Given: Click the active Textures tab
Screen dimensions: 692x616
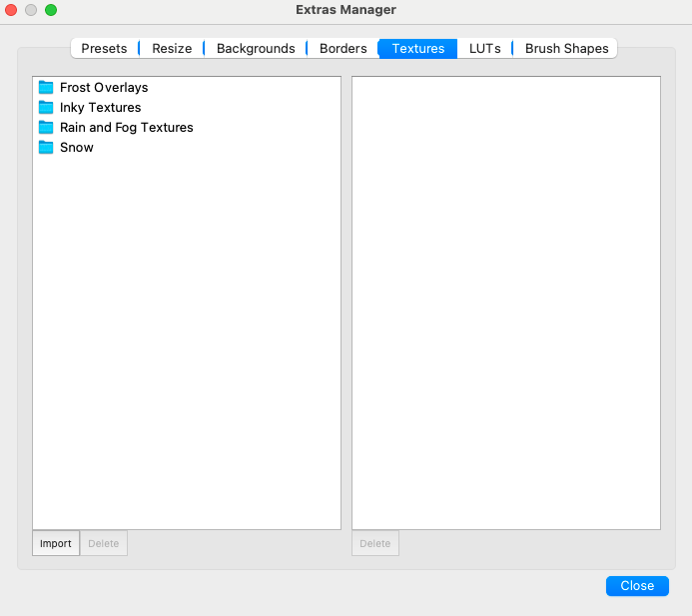Looking at the screenshot, I should [x=417, y=48].
